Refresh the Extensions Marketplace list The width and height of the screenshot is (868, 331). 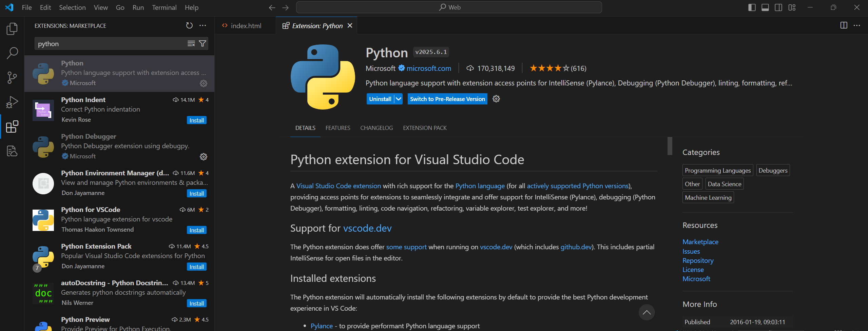189,25
